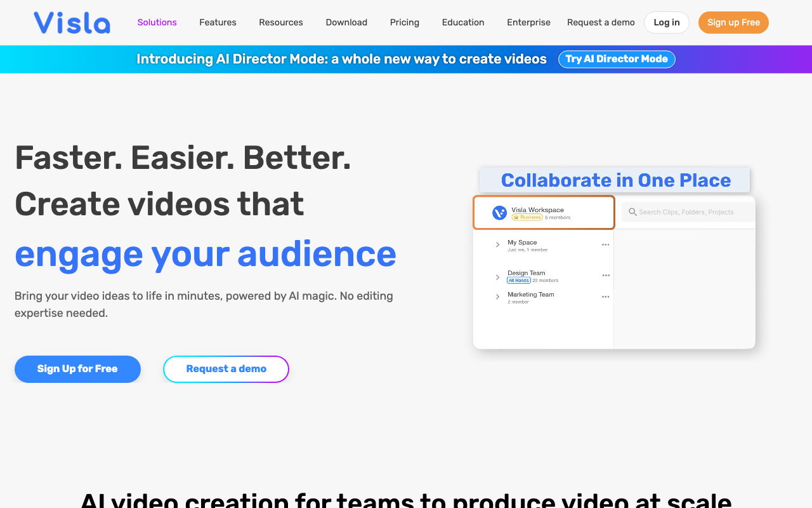Expand the Marketing Team chevron
The height and width of the screenshot is (508, 812).
pos(497,297)
